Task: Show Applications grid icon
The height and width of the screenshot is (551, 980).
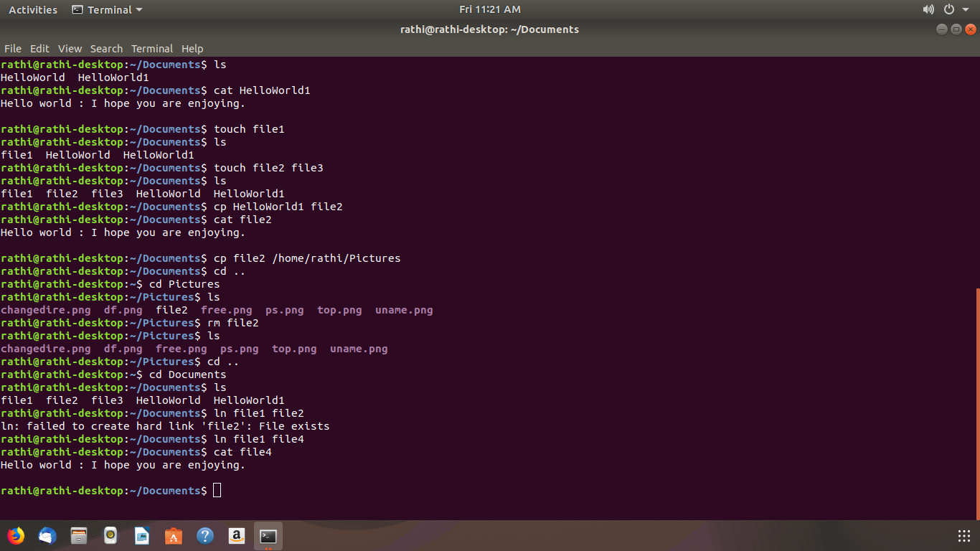Action: [964, 536]
